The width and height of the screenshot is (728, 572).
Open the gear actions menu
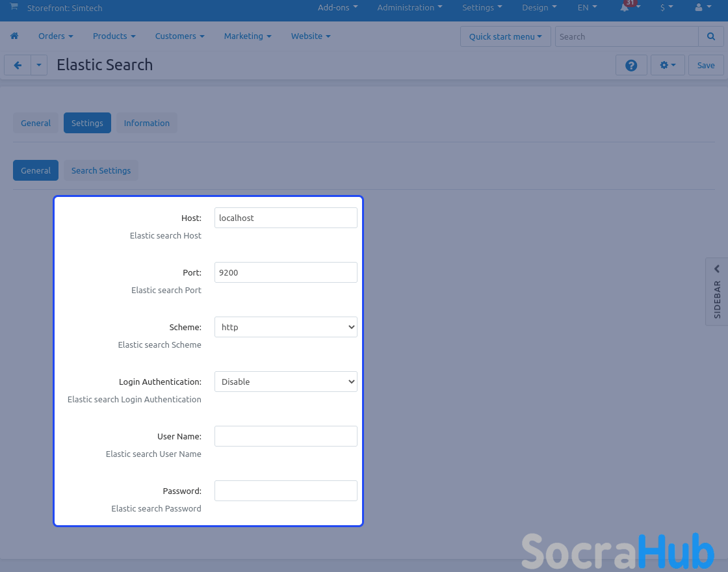coord(668,65)
